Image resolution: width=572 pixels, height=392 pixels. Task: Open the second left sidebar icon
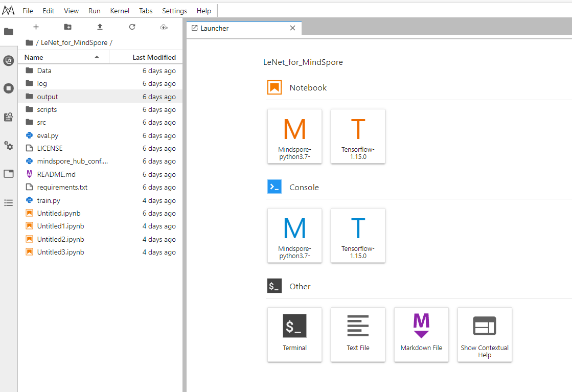(8, 60)
